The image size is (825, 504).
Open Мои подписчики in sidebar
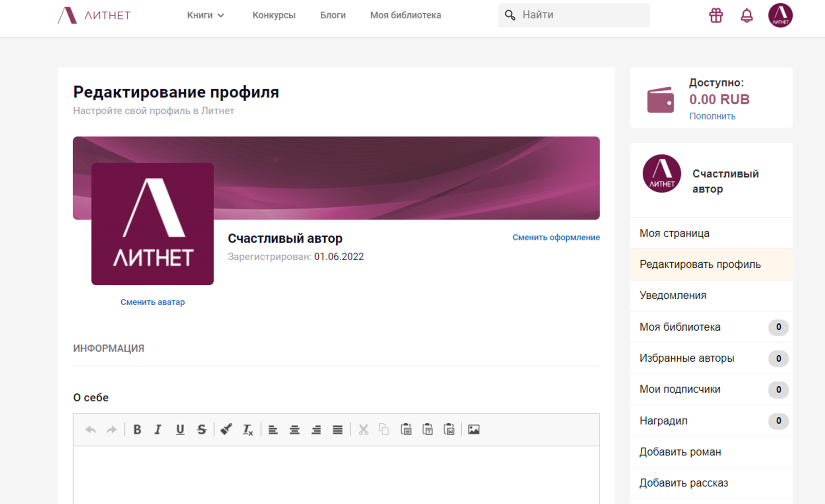tap(711, 389)
